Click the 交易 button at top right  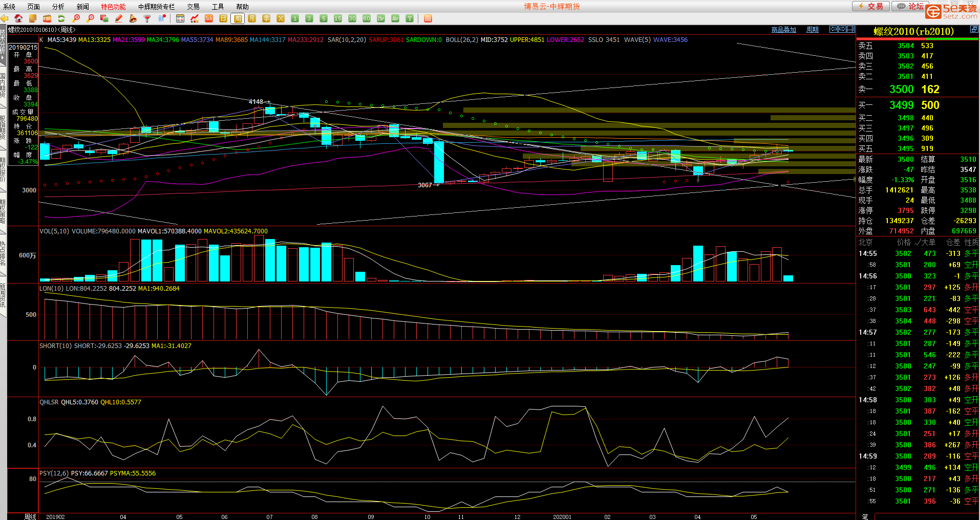pyautogui.click(x=871, y=6)
